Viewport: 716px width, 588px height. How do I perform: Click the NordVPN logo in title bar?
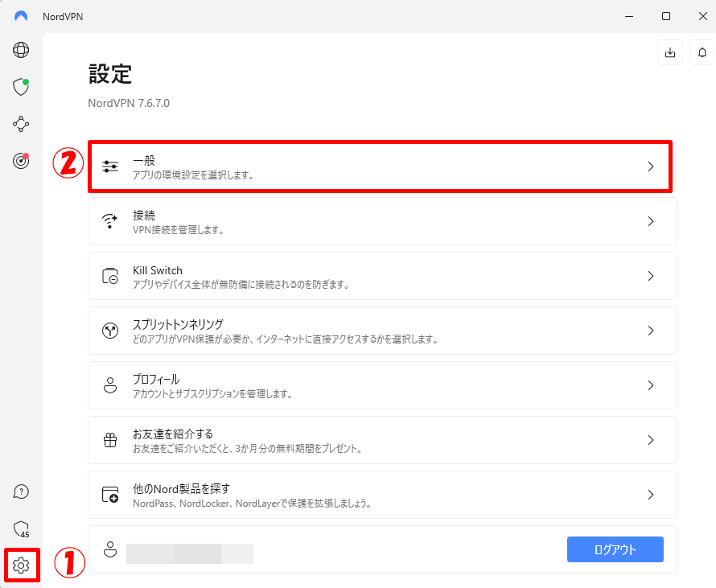pyautogui.click(x=21, y=16)
